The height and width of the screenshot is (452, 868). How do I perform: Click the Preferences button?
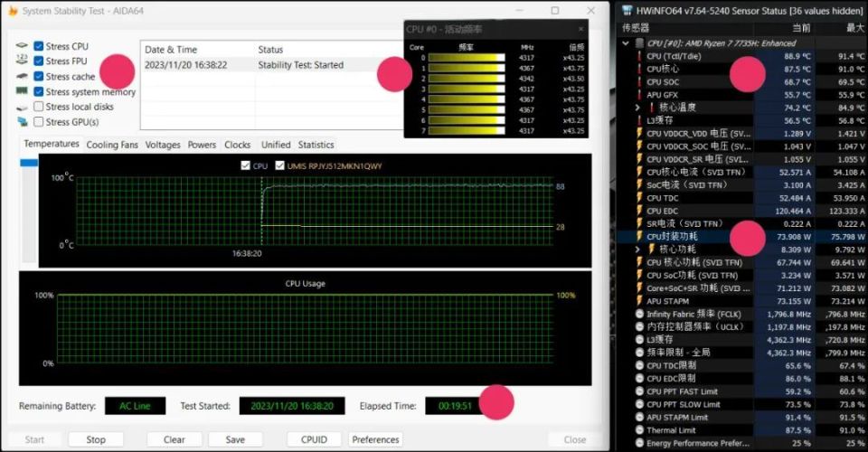coord(375,440)
